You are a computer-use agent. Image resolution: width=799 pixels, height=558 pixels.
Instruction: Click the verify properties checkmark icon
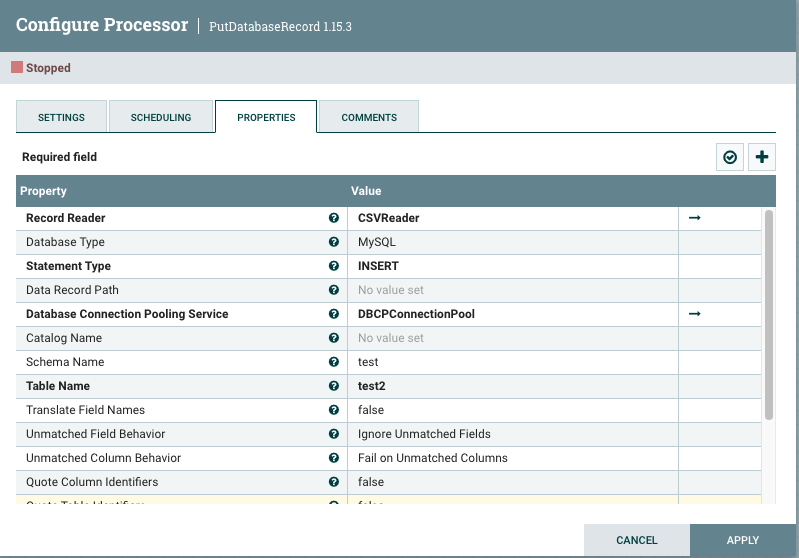click(x=730, y=157)
